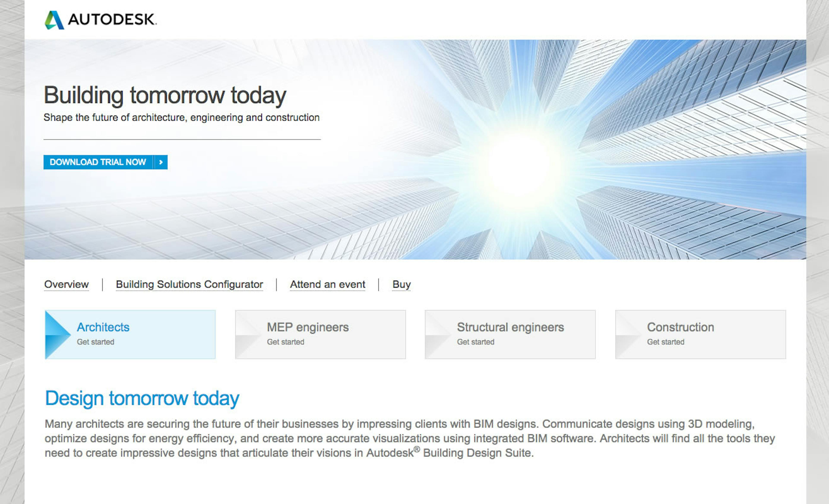
Task: Expand the Building Solutions Configurator dropdown
Action: [x=190, y=285]
